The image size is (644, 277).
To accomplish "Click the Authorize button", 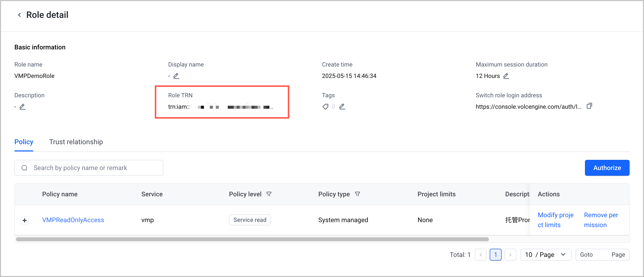I will [607, 168].
